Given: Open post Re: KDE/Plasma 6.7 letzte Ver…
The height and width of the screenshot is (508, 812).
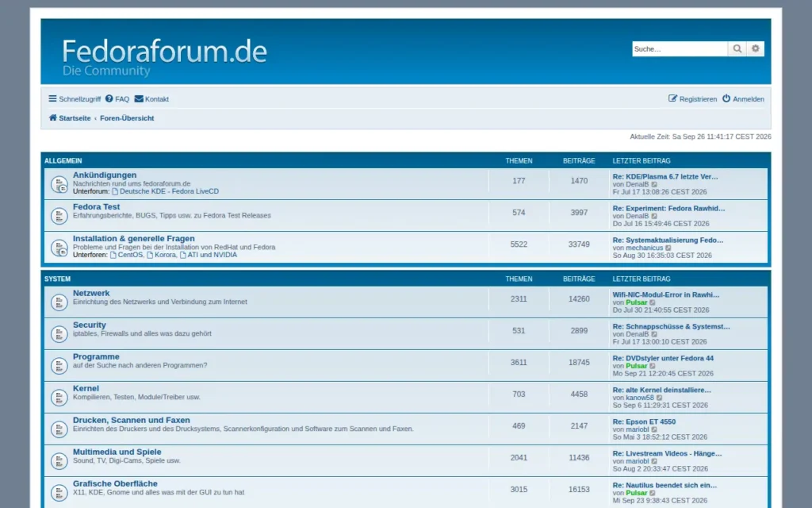Looking at the screenshot, I should pos(665,177).
